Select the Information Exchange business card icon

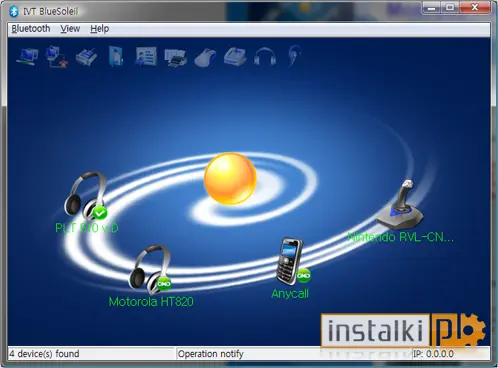(x=146, y=56)
